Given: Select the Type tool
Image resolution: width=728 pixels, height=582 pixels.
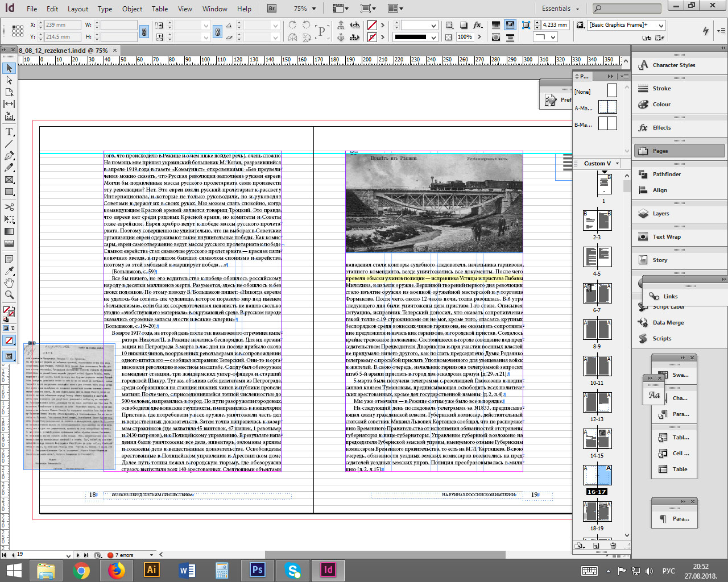Looking at the screenshot, I should (9, 132).
